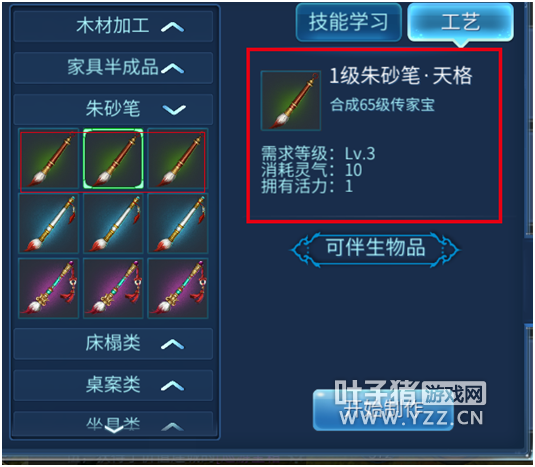
Task: Expand the 床榻类 category
Action: point(113,344)
